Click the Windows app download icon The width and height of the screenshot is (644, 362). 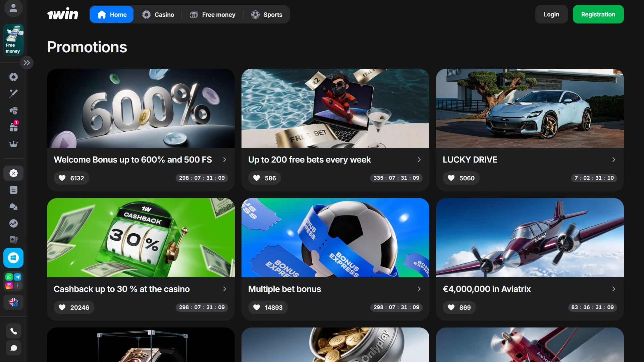pyautogui.click(x=13, y=258)
